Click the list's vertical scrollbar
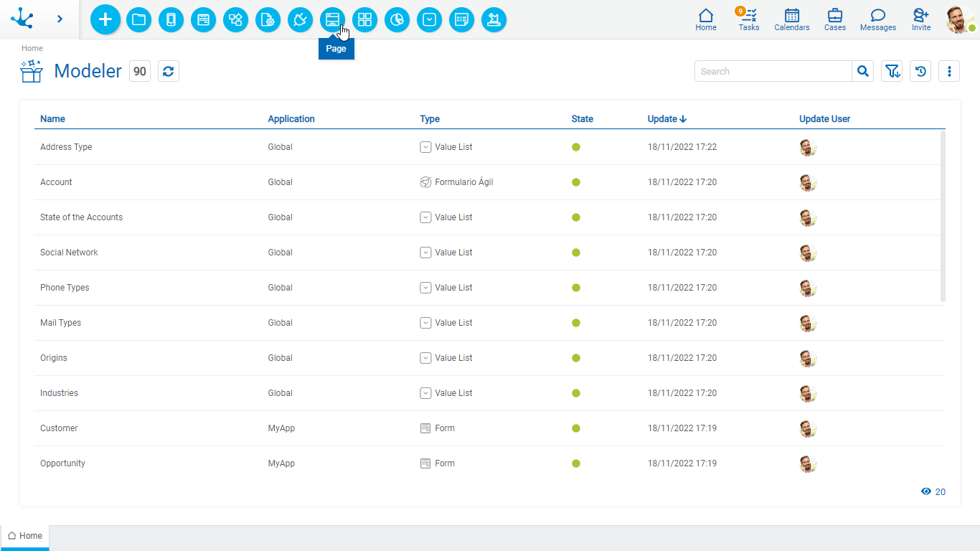The height and width of the screenshot is (551, 980). pos(943,216)
